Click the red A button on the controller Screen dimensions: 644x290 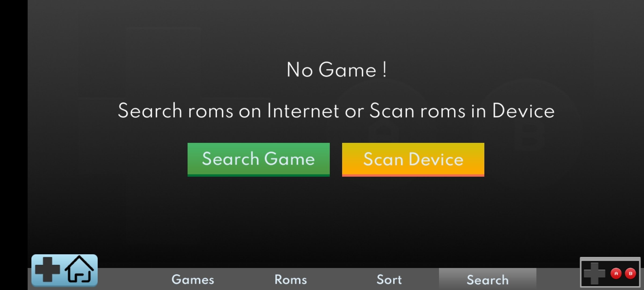616,274
